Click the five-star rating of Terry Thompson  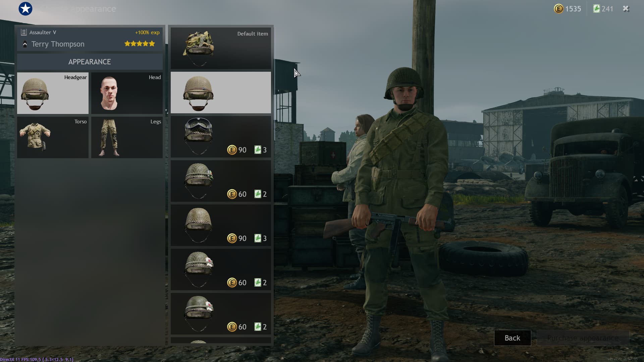click(140, 44)
